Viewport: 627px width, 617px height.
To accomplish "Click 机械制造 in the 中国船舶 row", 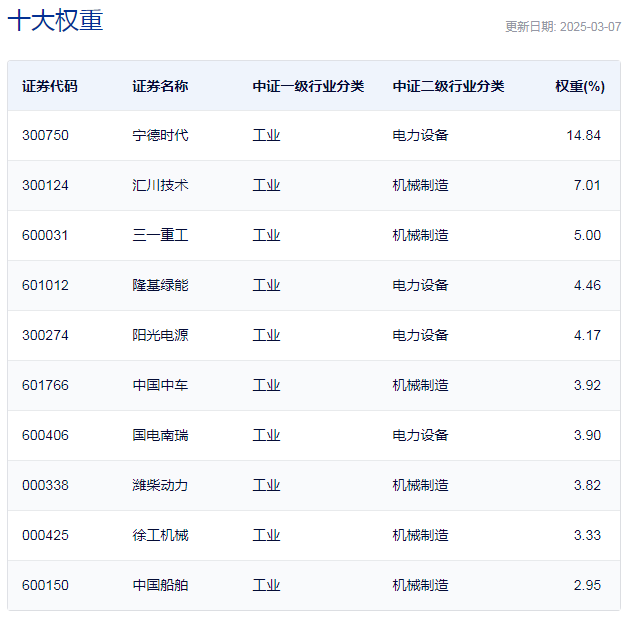I will [x=420, y=585].
